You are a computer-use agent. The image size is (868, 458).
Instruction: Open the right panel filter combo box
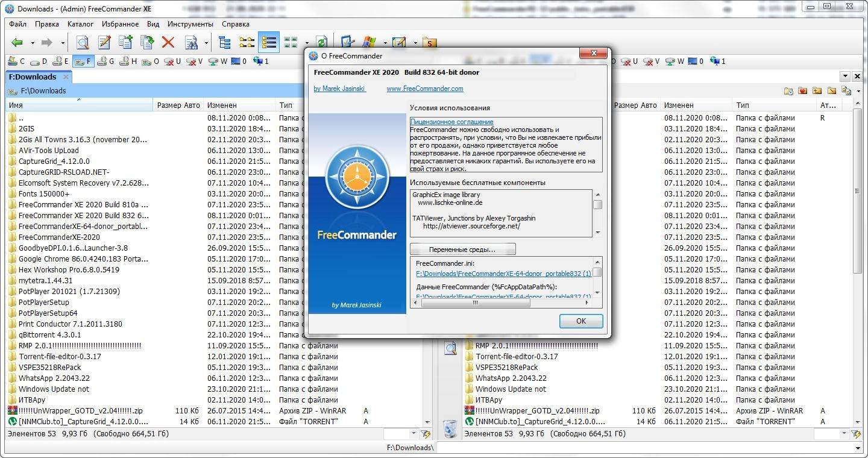(831, 434)
